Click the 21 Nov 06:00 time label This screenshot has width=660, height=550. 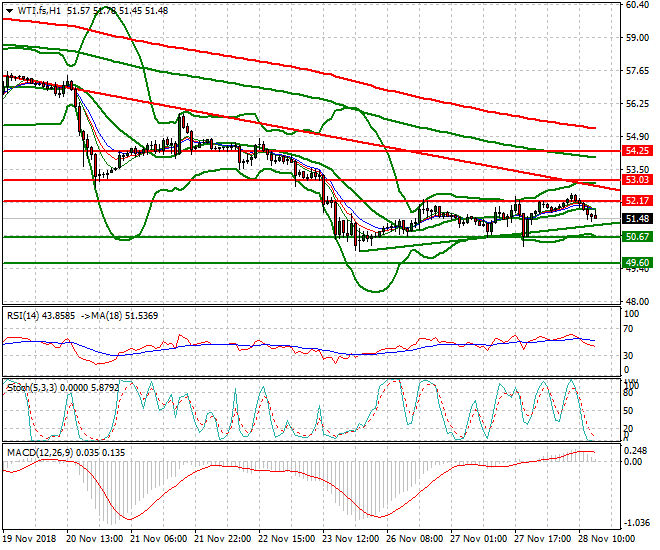pos(159,539)
